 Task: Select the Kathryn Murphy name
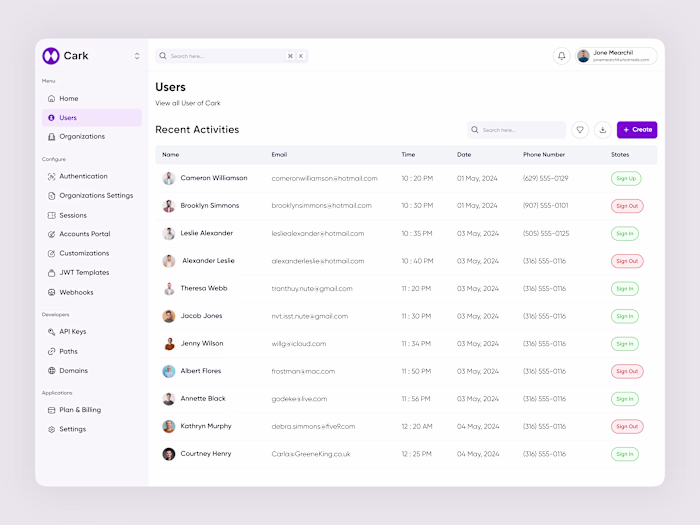click(206, 426)
